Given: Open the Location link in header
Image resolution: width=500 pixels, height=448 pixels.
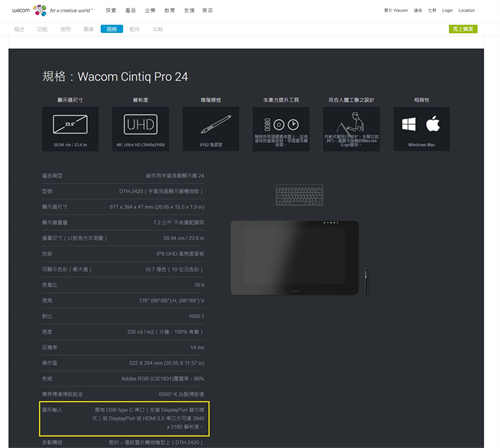Looking at the screenshot, I should tap(466, 10).
